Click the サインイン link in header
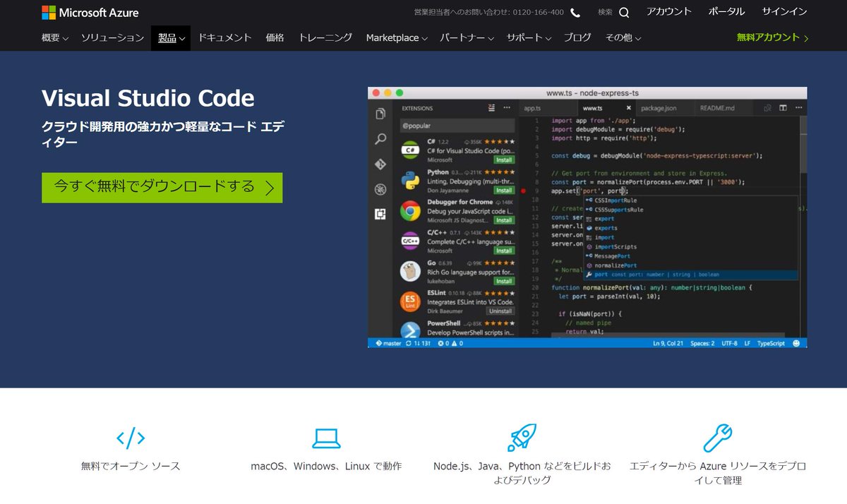The width and height of the screenshot is (847, 504). pyautogui.click(x=784, y=11)
